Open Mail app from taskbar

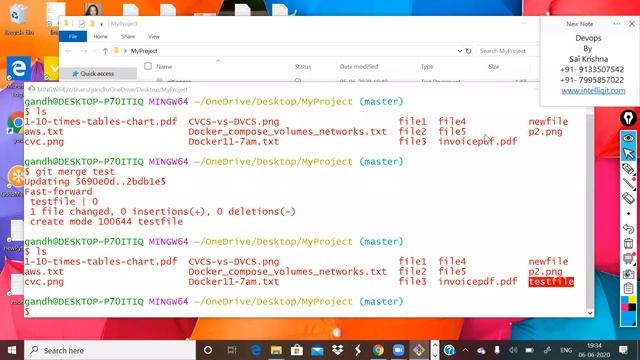317,350
